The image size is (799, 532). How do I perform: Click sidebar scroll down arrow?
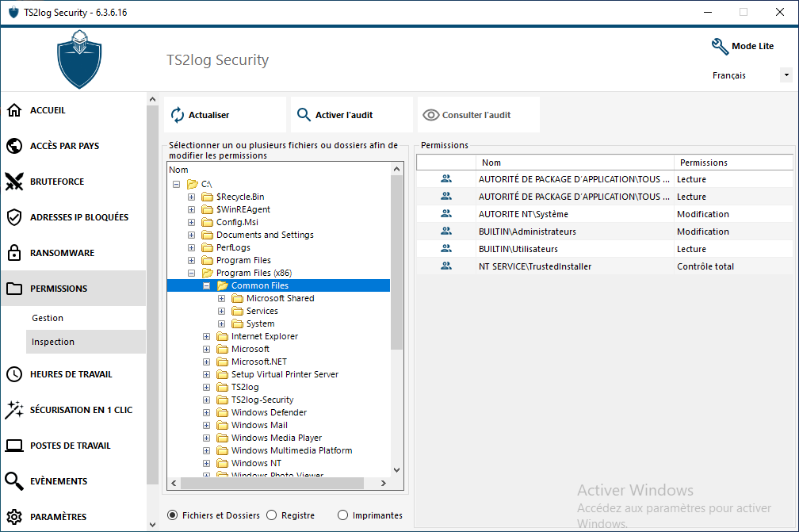152,524
